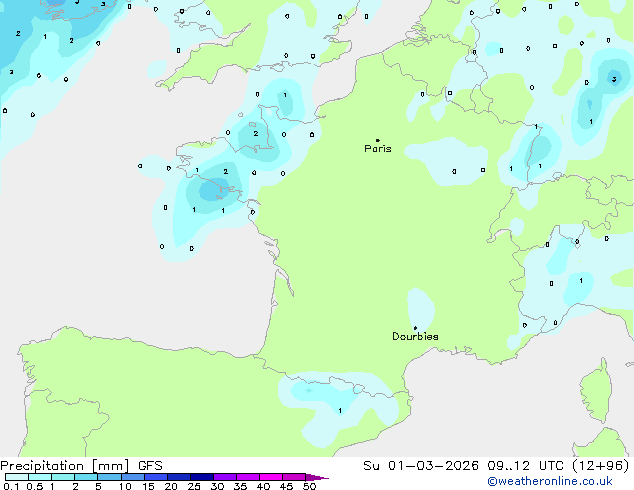
Task: Select the 2–5 mm legend swatch
Action: 86,477
